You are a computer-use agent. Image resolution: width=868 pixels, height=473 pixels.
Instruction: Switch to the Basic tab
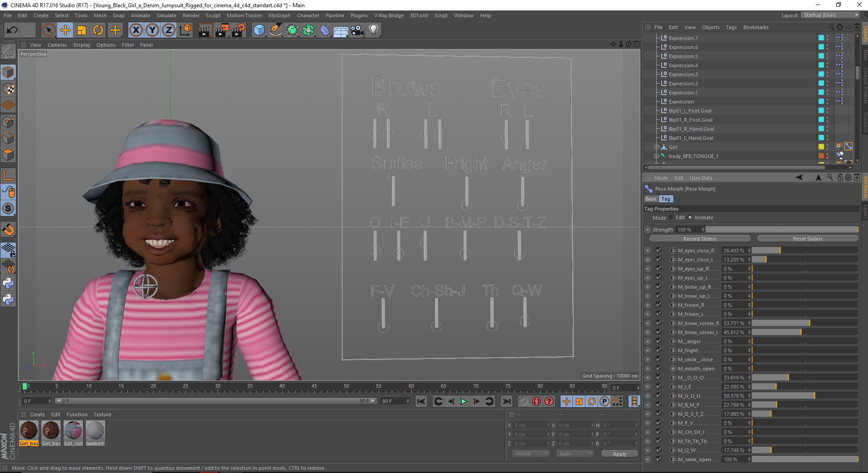[x=651, y=199]
